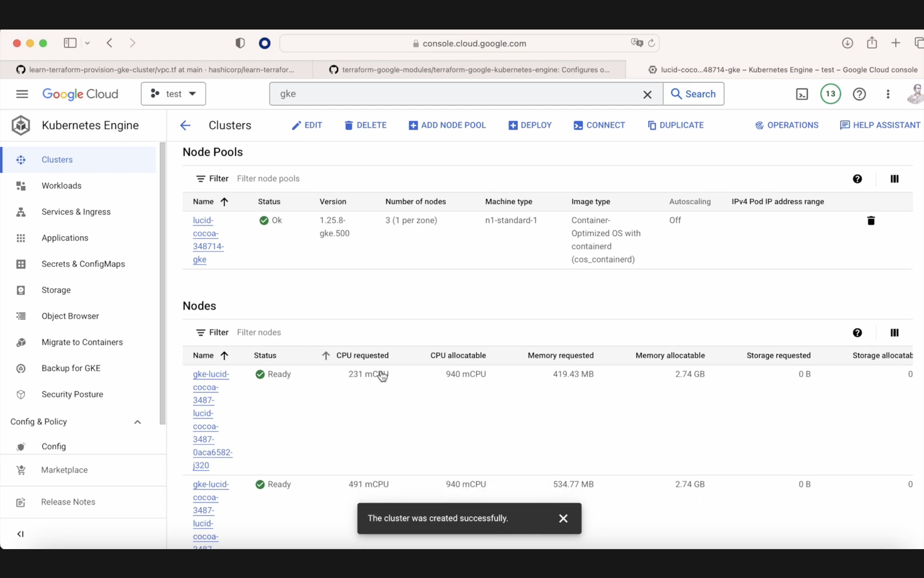The width and height of the screenshot is (924, 578).
Task: Click the Filter nodes input
Action: (x=259, y=333)
